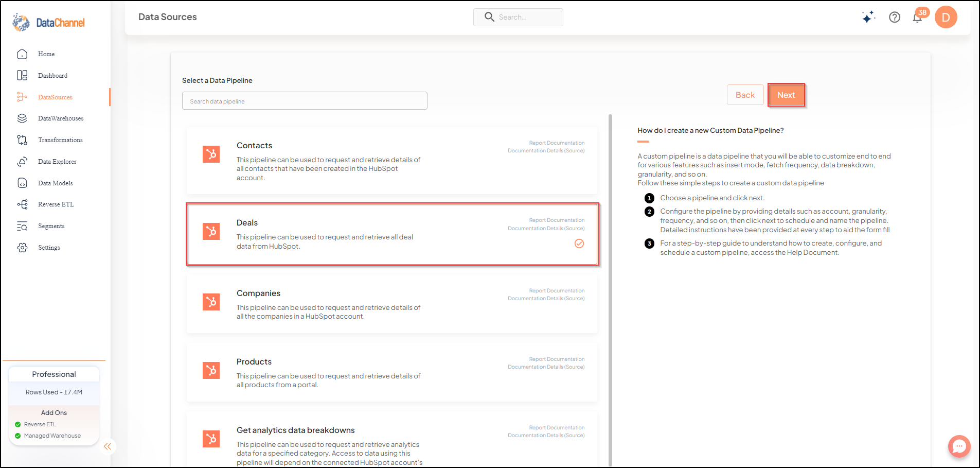Open the Transformations icon
The width and height of the screenshot is (980, 468).
coord(22,140)
